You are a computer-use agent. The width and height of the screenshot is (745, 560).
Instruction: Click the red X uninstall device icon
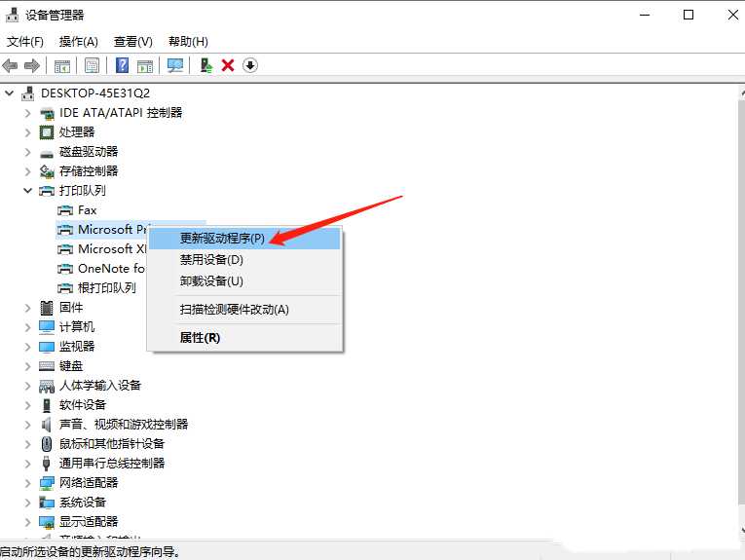[x=228, y=65]
